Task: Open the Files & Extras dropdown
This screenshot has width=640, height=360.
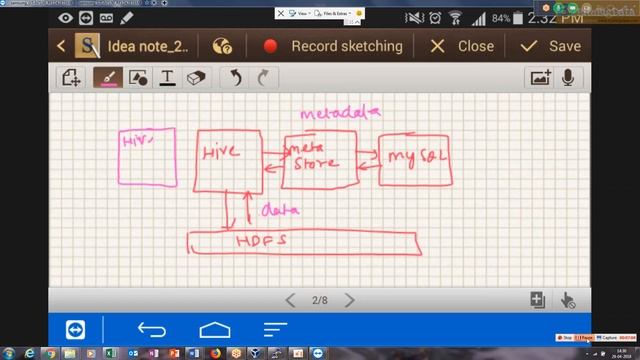Action: click(x=333, y=13)
